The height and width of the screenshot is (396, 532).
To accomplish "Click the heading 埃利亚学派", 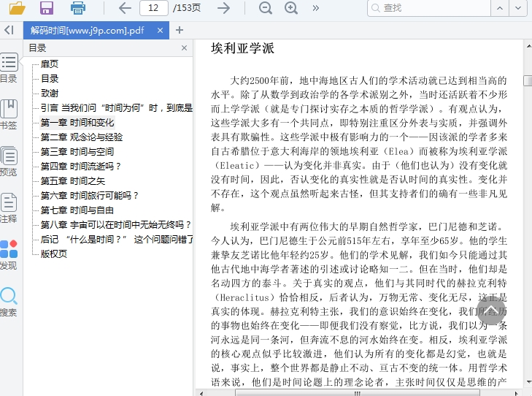I will click(242, 48).
